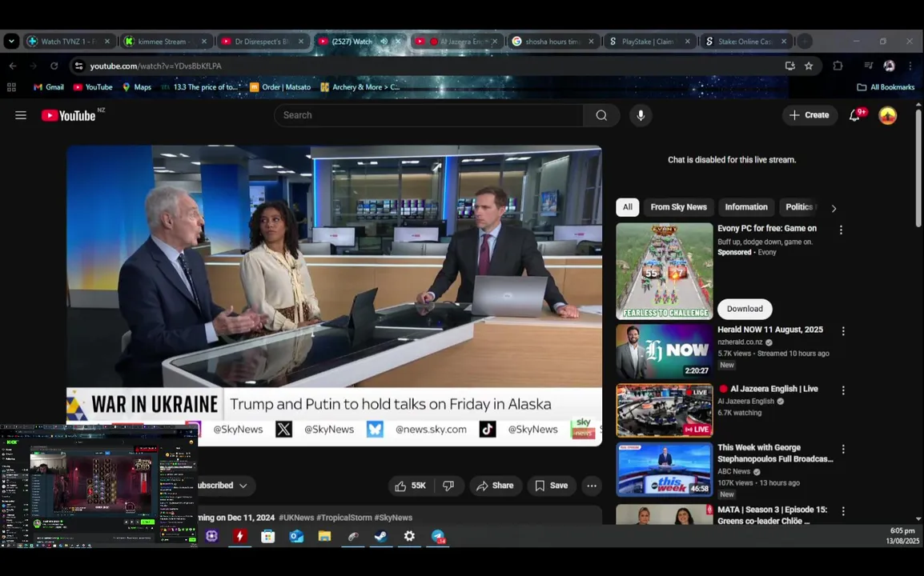Open the Gmail bookmark

point(48,87)
